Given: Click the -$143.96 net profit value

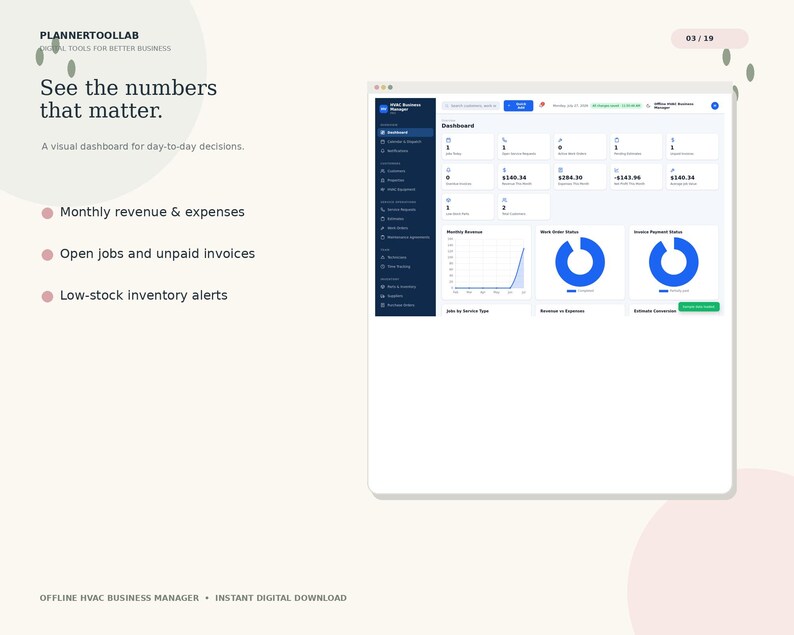Looking at the screenshot, I should click(627, 178).
